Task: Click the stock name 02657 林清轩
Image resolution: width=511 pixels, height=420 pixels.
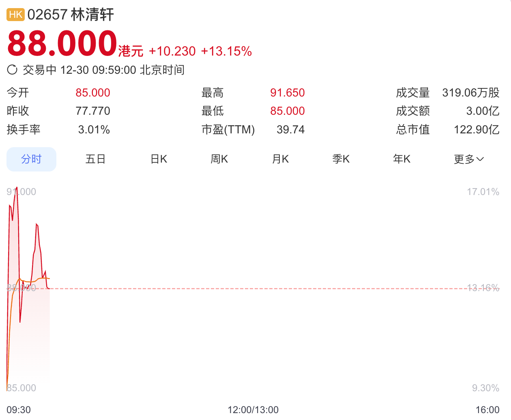Action: (x=71, y=15)
